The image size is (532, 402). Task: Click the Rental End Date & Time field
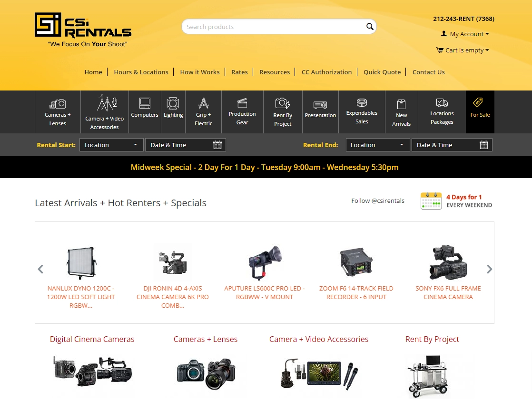(x=452, y=145)
